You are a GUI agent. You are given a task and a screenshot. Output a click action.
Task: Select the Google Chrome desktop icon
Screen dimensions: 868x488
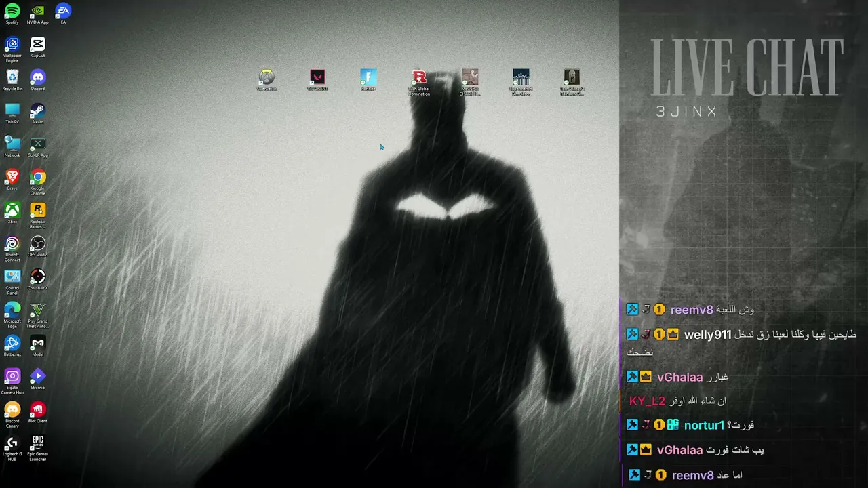(38, 183)
